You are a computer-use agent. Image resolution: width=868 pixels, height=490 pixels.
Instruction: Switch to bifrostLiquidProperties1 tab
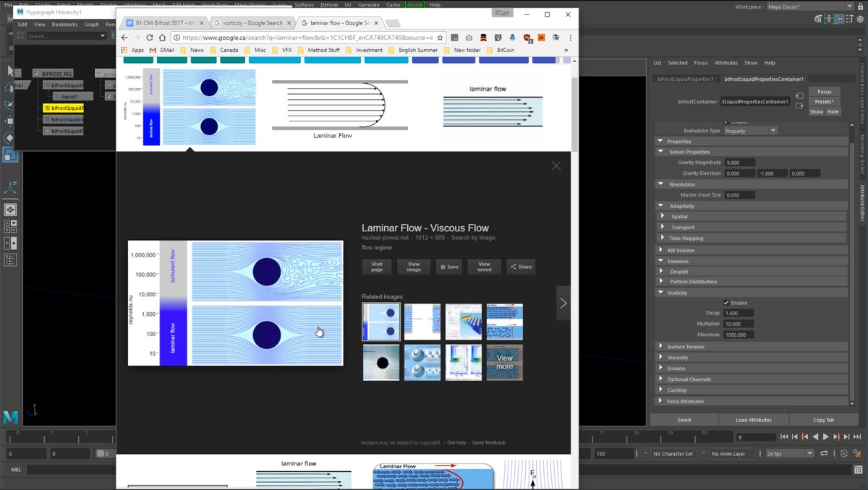pyautogui.click(x=684, y=79)
